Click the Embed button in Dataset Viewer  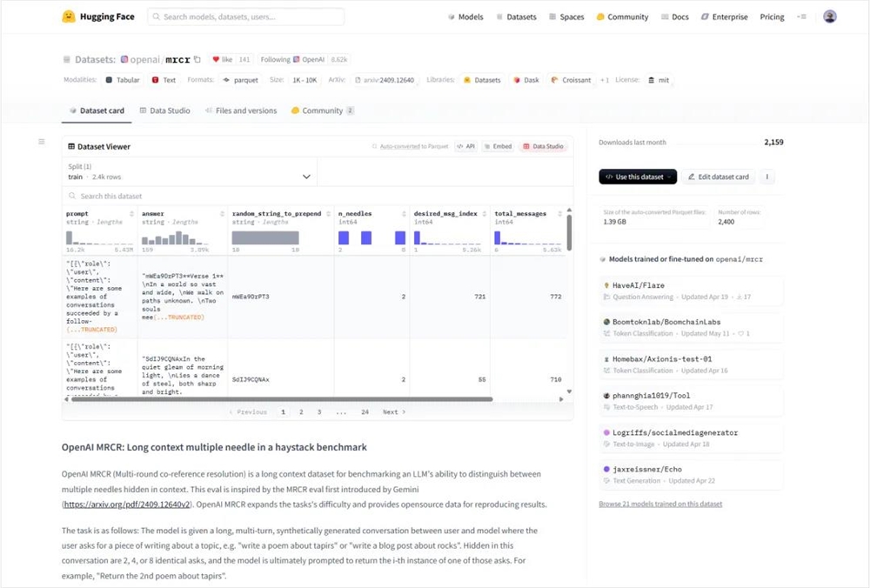pos(498,147)
